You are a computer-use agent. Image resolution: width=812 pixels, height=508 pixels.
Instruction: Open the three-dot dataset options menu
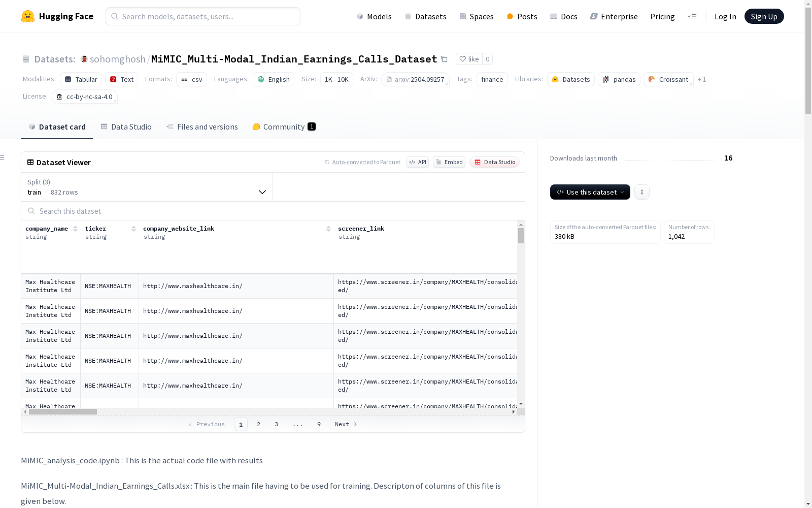[642, 192]
